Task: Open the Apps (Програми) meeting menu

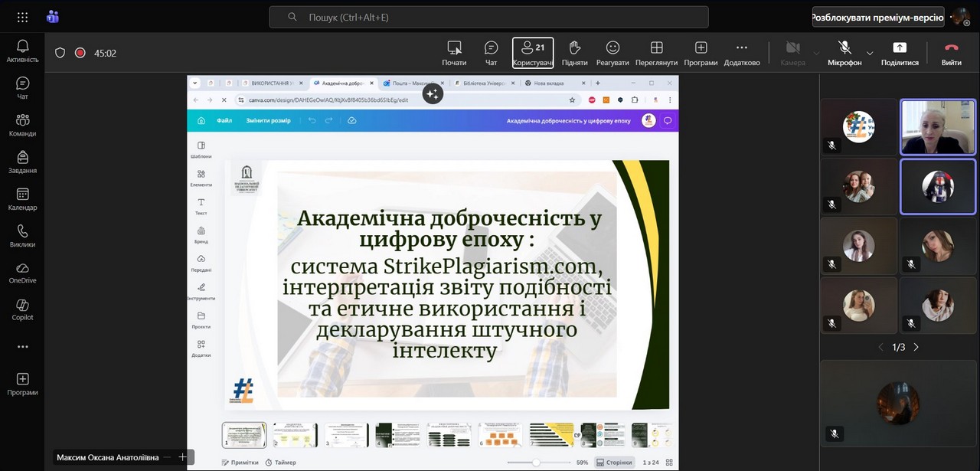Action: (701, 53)
